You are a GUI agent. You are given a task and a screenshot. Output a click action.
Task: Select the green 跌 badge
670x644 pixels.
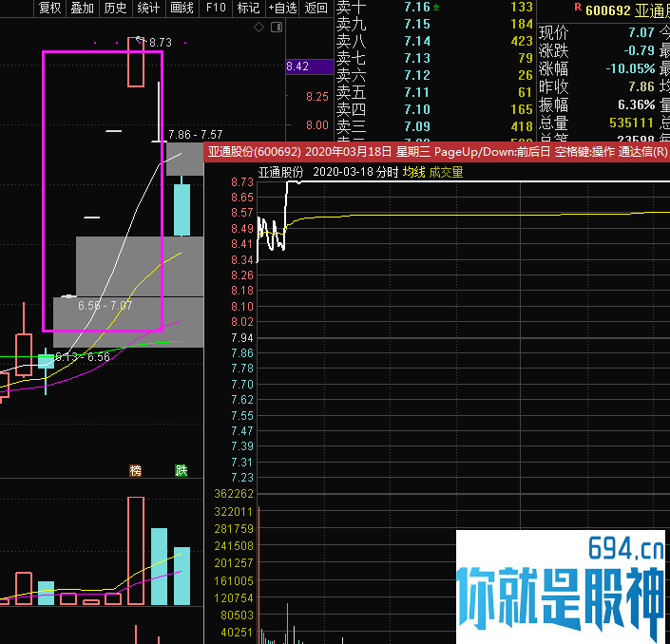182,470
